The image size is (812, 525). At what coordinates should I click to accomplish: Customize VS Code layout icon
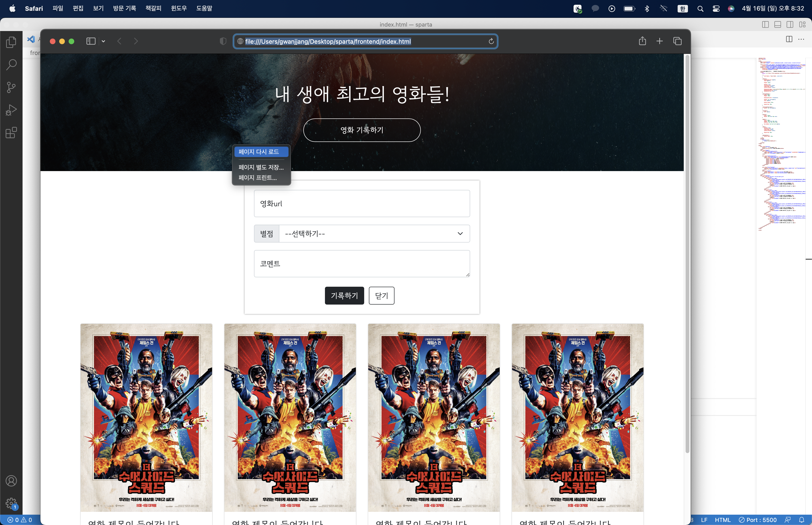click(802, 24)
